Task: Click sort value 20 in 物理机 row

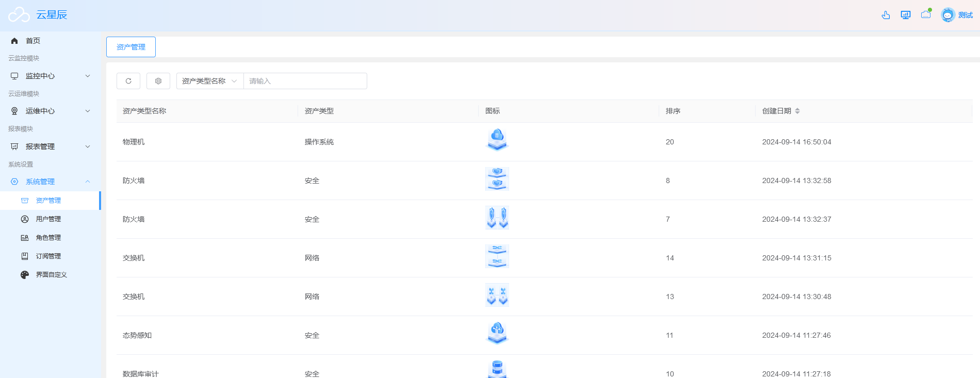Action: click(670, 142)
